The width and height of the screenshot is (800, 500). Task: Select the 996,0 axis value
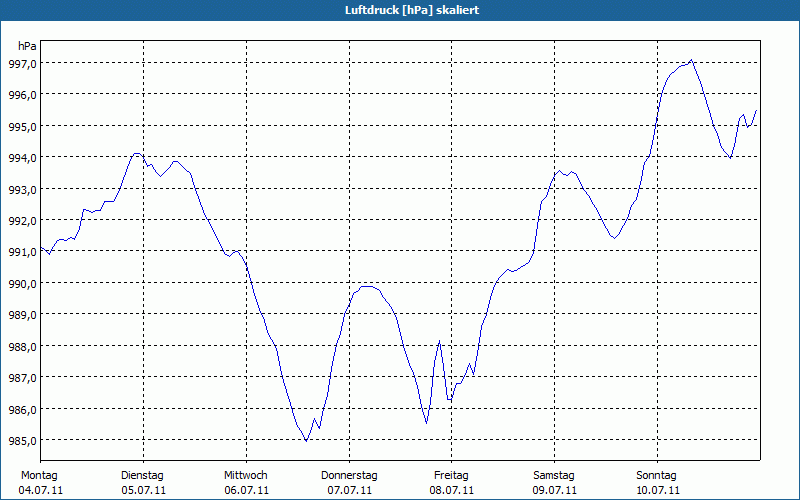[22, 95]
